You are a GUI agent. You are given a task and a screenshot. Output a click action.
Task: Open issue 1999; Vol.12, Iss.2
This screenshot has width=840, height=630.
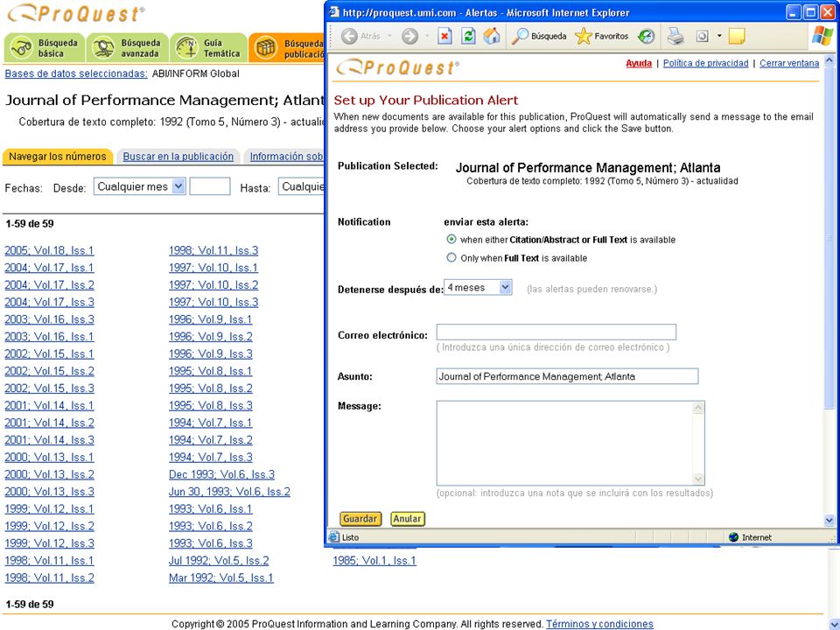coord(49,526)
